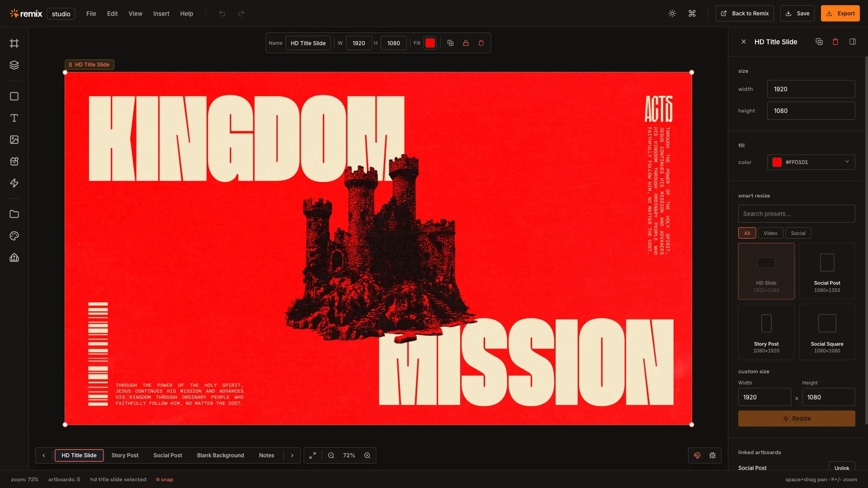Open the View menu

click(x=135, y=14)
